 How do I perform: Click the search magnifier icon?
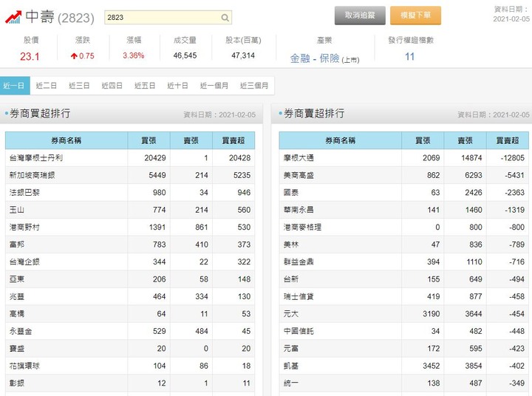pyautogui.click(x=225, y=18)
